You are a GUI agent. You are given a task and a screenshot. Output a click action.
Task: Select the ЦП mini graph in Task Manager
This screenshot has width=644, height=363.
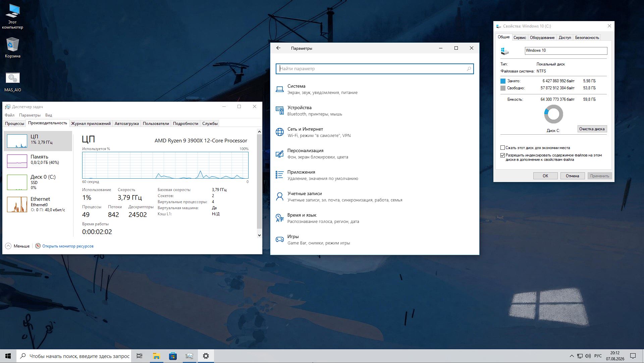17,141
